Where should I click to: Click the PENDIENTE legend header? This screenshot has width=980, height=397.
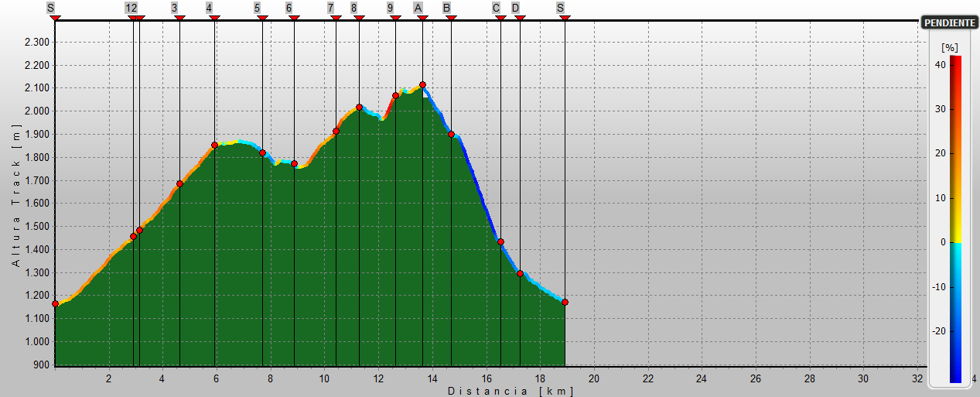(949, 23)
